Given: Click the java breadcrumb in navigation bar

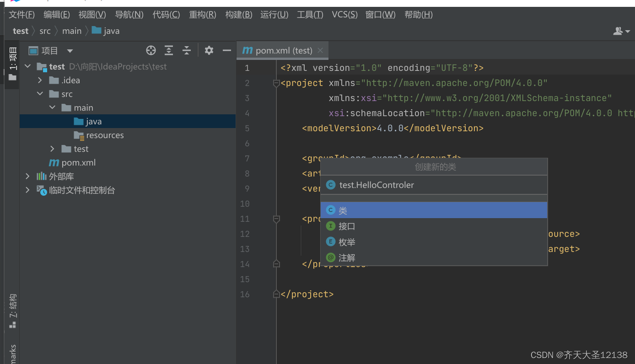Looking at the screenshot, I should (x=106, y=31).
